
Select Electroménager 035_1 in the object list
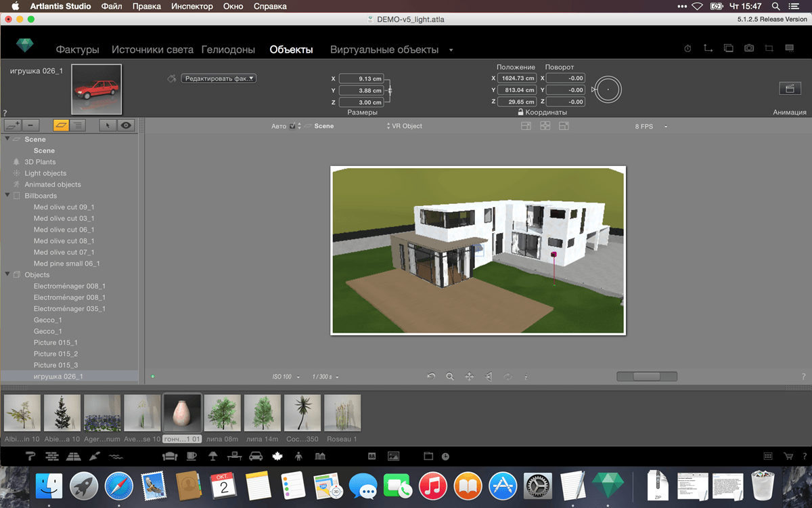coord(70,309)
